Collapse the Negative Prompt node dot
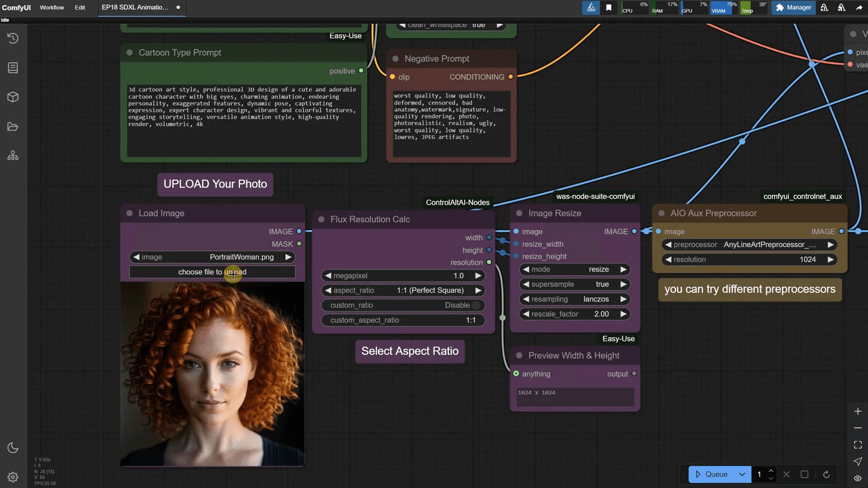The width and height of the screenshot is (868, 488). pyautogui.click(x=396, y=59)
